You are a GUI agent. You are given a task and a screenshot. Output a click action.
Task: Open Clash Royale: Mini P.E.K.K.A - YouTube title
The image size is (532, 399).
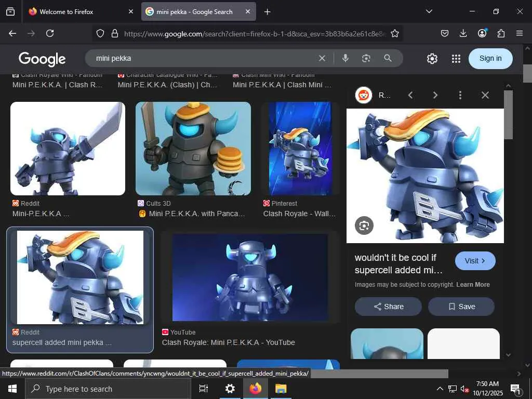pyautogui.click(x=229, y=343)
